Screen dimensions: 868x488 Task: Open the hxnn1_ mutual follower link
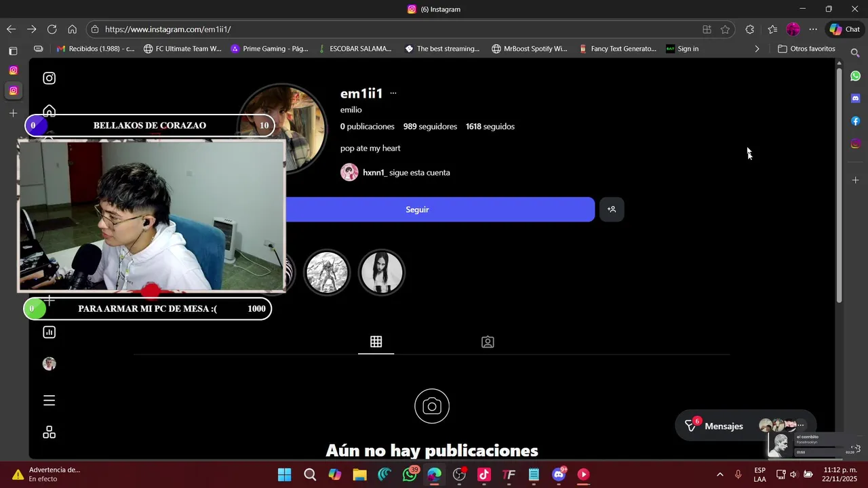374,173
